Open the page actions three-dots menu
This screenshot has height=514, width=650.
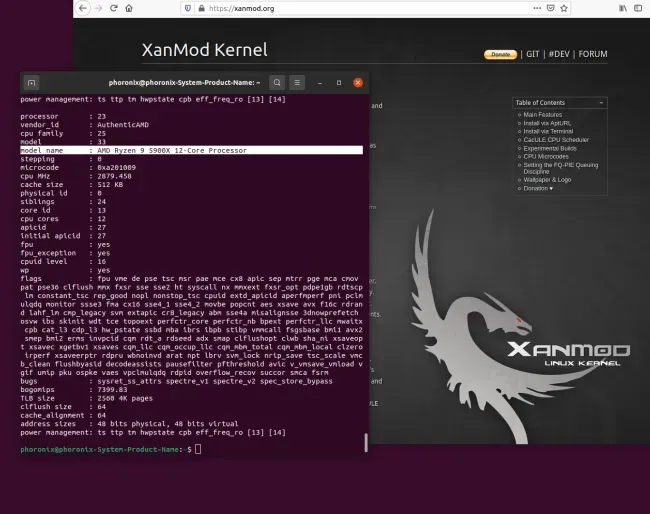[x=537, y=8]
